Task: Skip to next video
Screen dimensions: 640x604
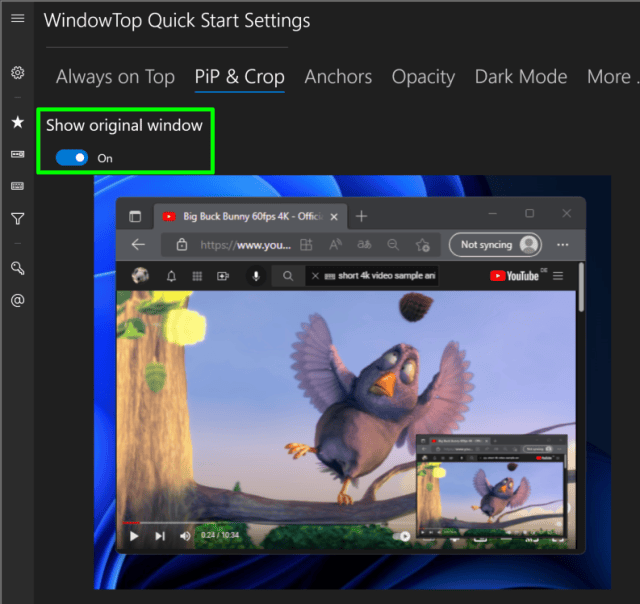Action: (x=160, y=536)
